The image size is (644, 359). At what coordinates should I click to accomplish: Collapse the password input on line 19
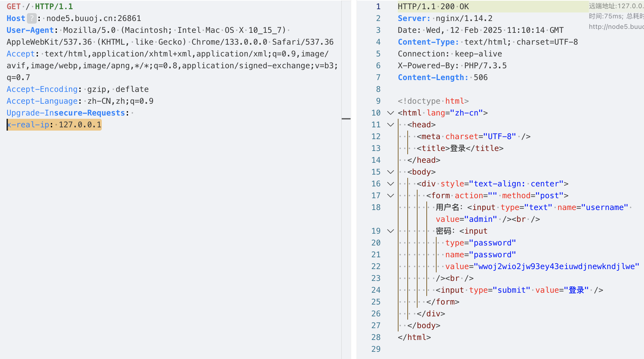pyautogui.click(x=390, y=231)
